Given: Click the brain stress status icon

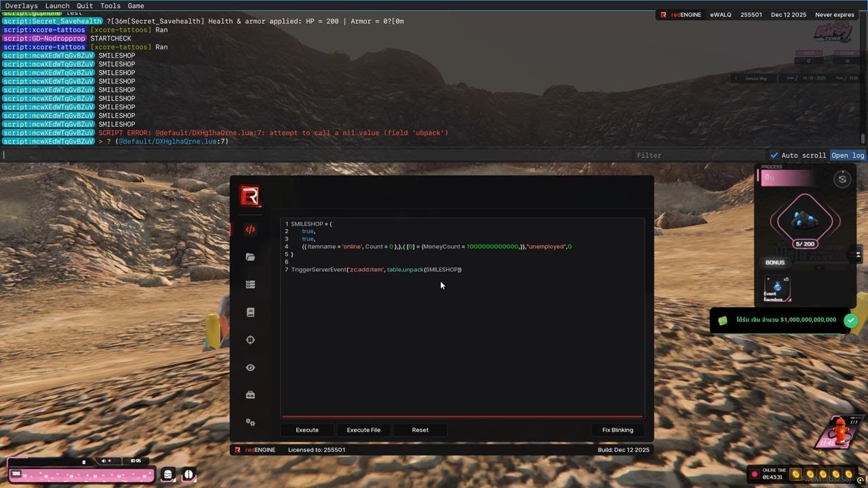Looking at the screenshot, I should pyautogui.click(x=189, y=474).
